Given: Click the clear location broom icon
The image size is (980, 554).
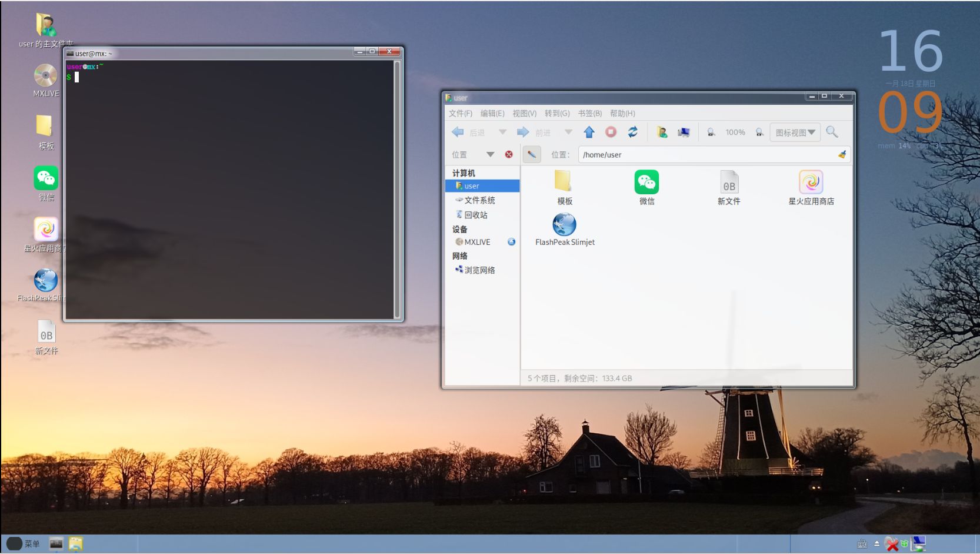Looking at the screenshot, I should (842, 155).
